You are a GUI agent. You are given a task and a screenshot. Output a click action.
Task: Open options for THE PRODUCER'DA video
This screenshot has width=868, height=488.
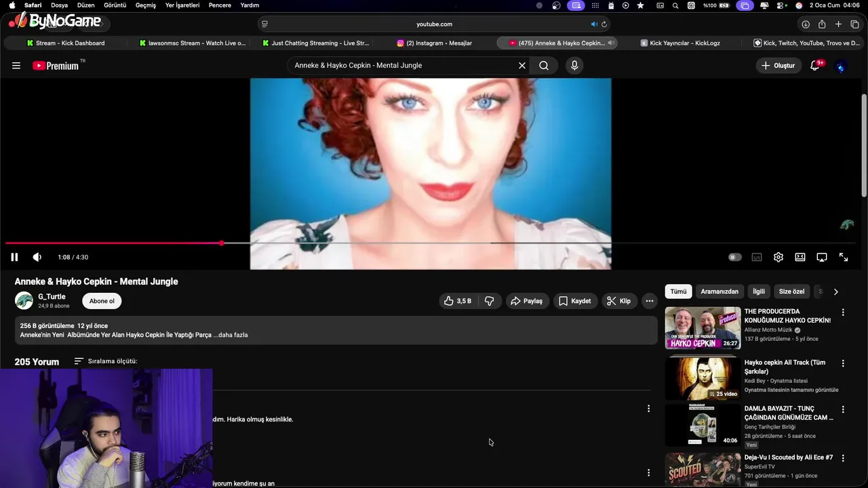coord(843,312)
